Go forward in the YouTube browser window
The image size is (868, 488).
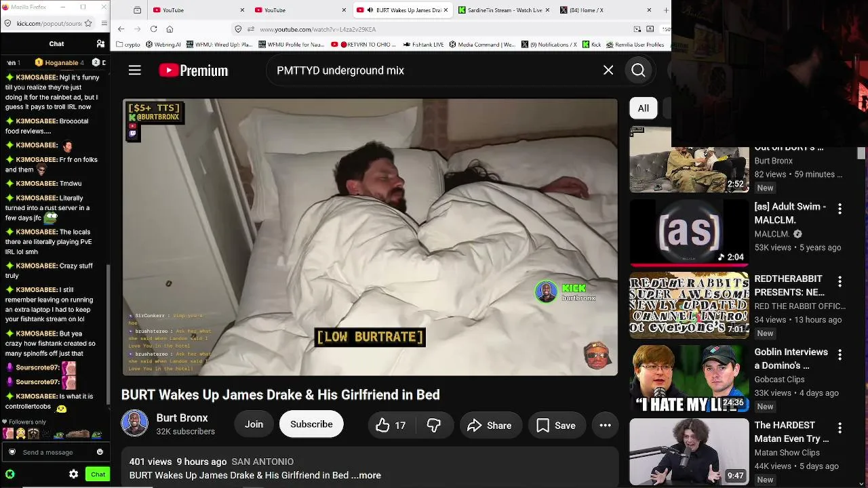click(x=137, y=29)
